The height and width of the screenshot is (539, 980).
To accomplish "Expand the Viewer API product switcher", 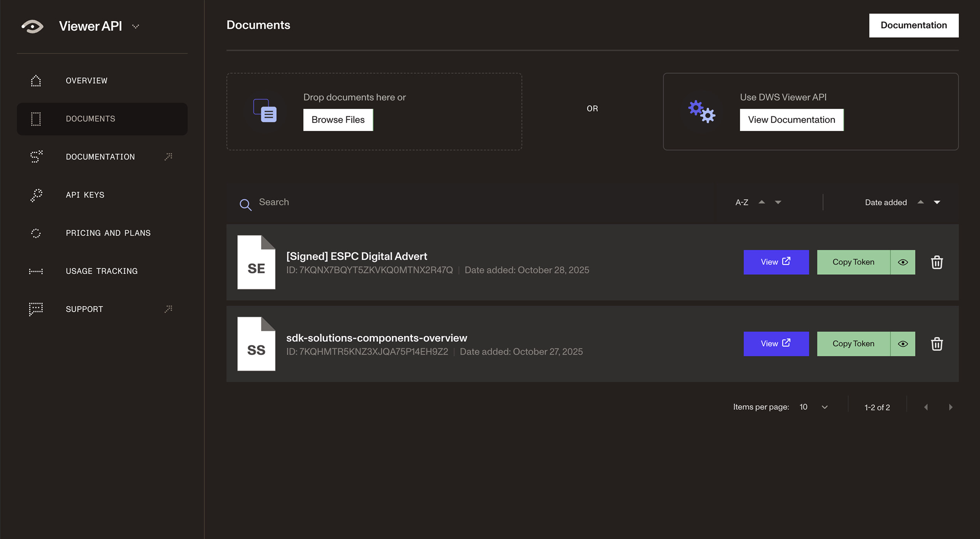I will pyautogui.click(x=136, y=26).
